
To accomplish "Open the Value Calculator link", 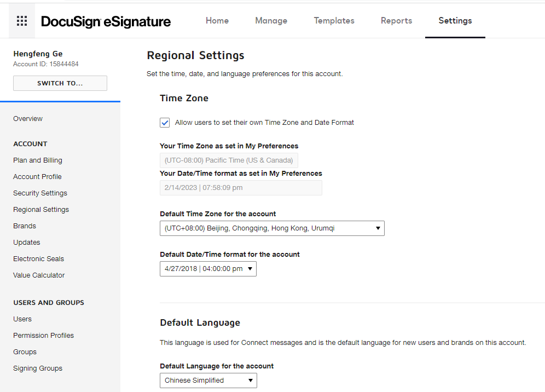I will [x=39, y=275].
